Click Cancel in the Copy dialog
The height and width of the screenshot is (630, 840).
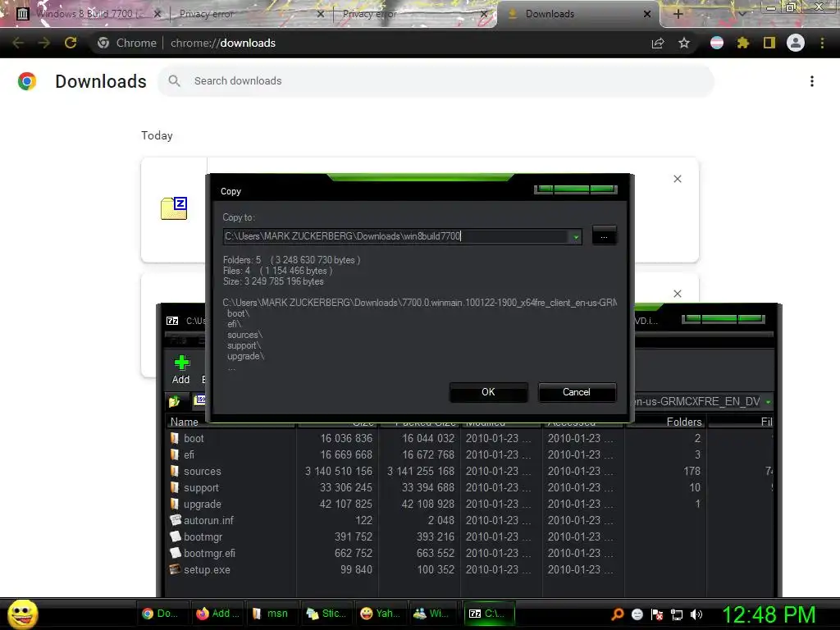tap(577, 392)
